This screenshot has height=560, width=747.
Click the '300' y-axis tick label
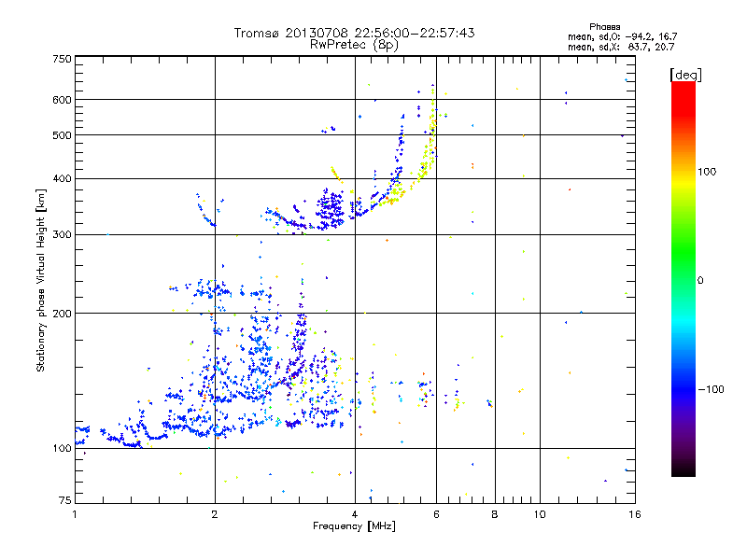click(62, 235)
